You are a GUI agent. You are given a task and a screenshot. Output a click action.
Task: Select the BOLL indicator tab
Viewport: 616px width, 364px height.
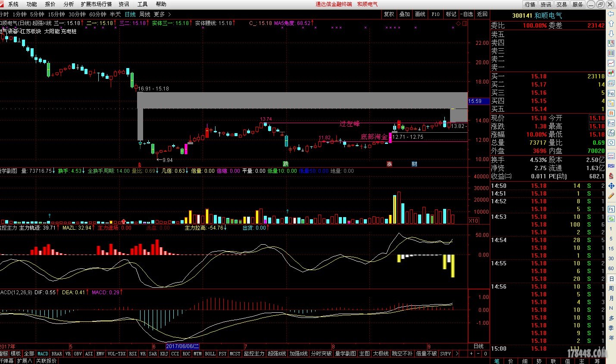(x=210, y=354)
